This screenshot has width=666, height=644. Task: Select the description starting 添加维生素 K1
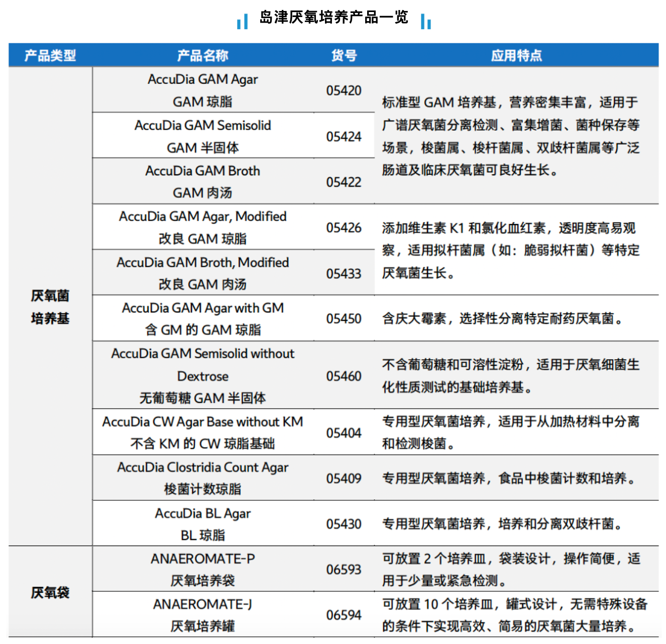coord(511,250)
